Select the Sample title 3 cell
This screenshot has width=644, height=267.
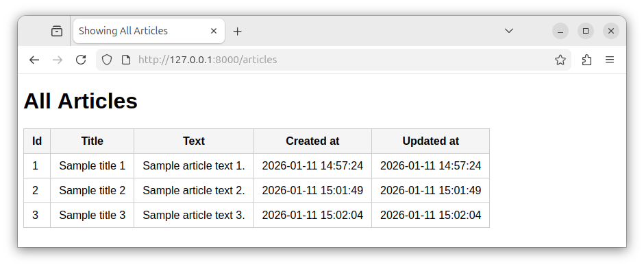[x=92, y=215]
